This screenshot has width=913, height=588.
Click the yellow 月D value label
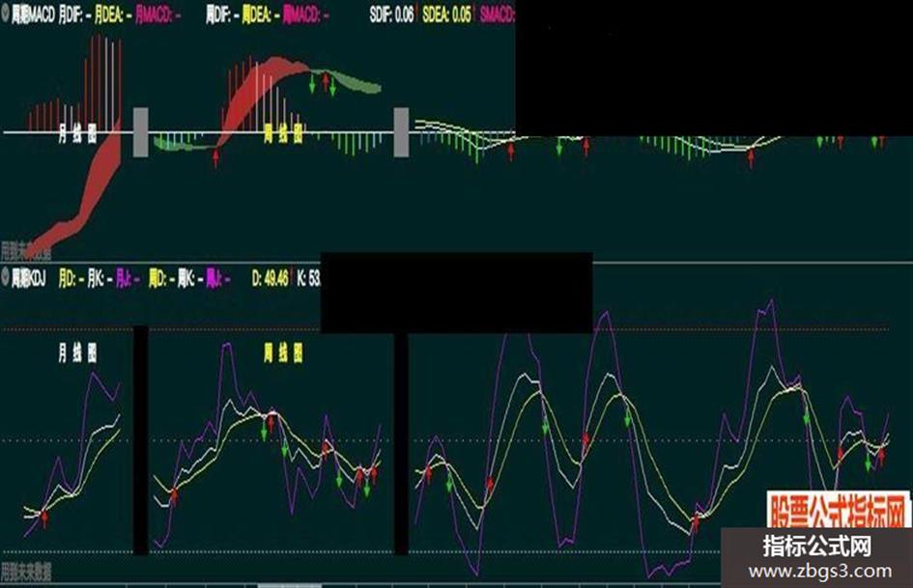click(71, 279)
